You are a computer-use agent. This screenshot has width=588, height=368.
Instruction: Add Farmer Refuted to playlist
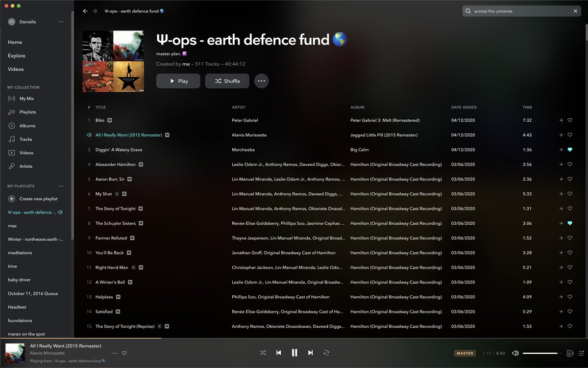point(561,238)
